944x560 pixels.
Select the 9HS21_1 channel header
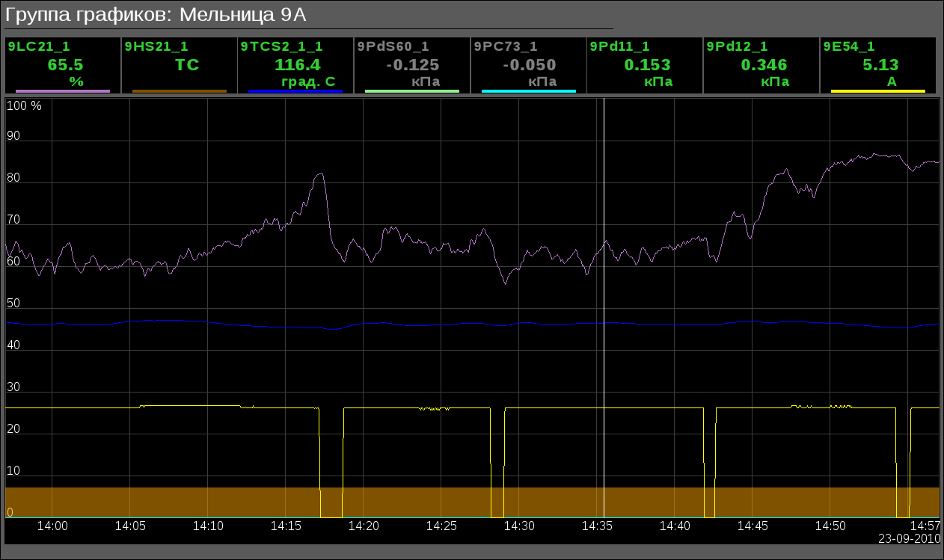pyautogui.click(x=156, y=46)
